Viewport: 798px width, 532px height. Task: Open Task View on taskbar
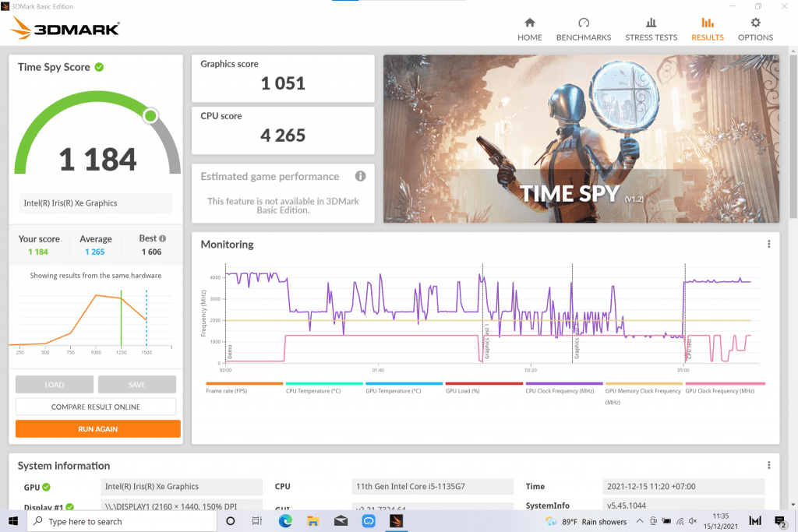(257, 521)
